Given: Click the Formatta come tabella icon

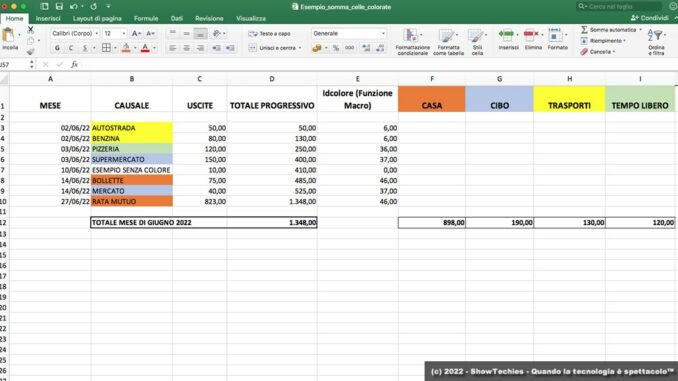Looking at the screenshot, I should click(446, 35).
